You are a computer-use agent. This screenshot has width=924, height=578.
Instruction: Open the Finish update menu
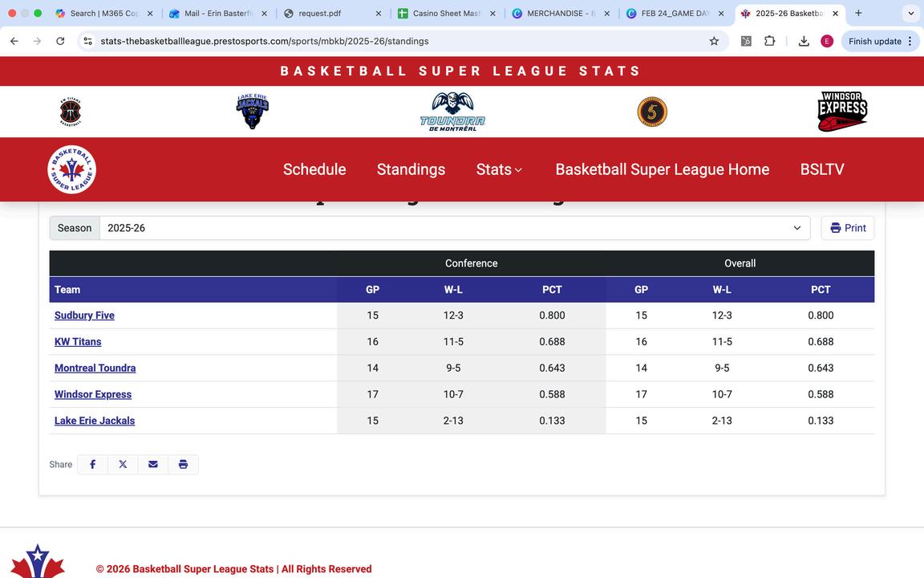pyautogui.click(x=881, y=41)
